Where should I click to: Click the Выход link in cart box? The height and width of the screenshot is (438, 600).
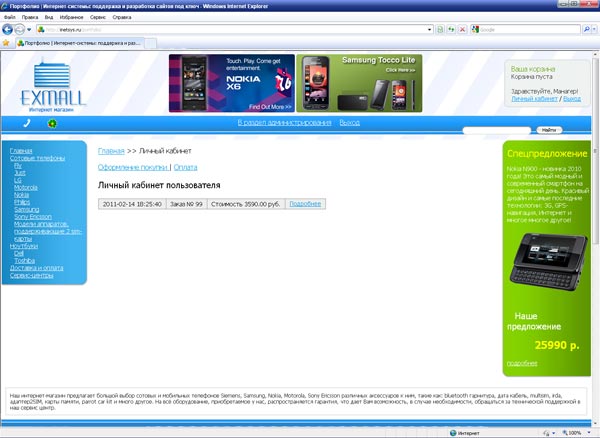point(572,99)
